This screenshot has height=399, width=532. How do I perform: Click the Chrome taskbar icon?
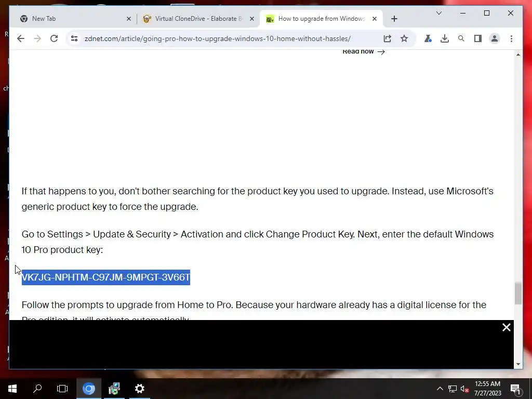click(x=89, y=389)
